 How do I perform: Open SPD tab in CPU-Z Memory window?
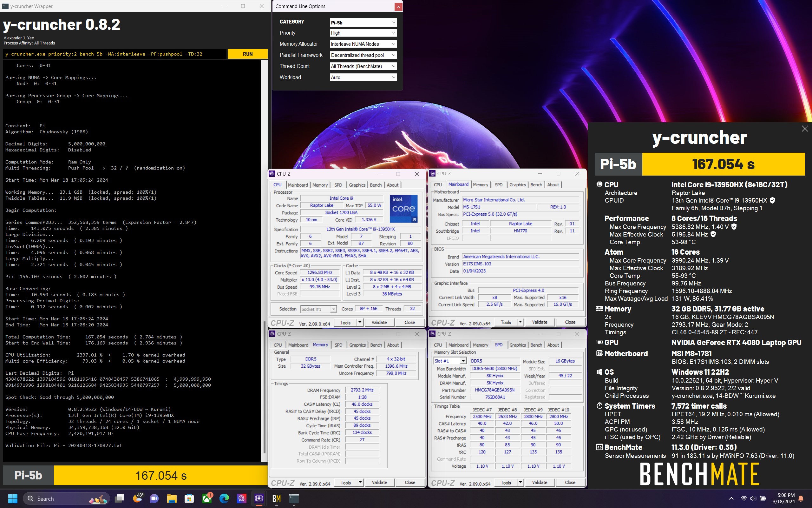point(338,345)
